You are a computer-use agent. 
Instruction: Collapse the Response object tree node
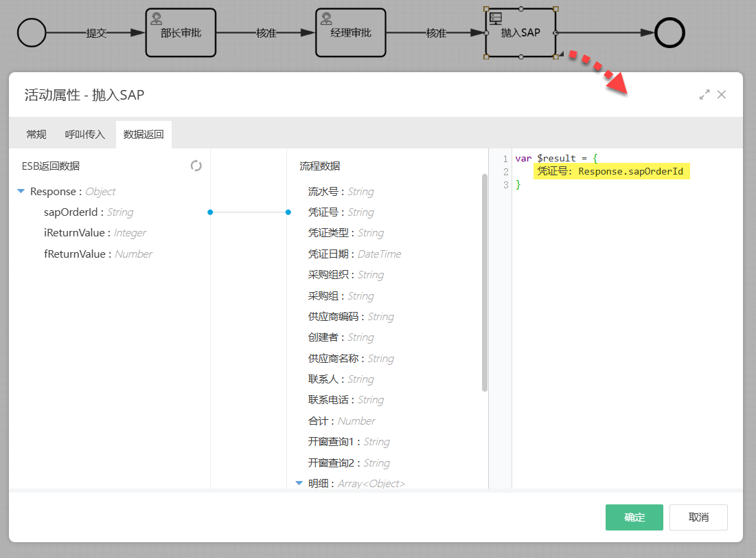point(21,192)
